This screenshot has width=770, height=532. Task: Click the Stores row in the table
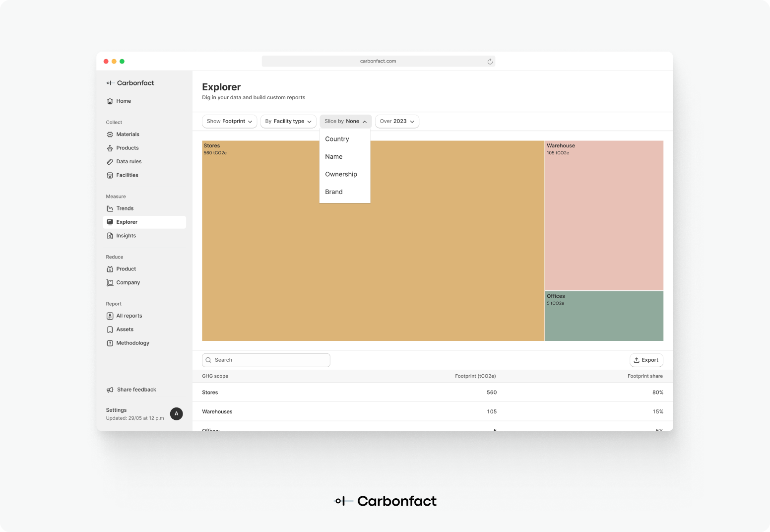click(x=433, y=393)
